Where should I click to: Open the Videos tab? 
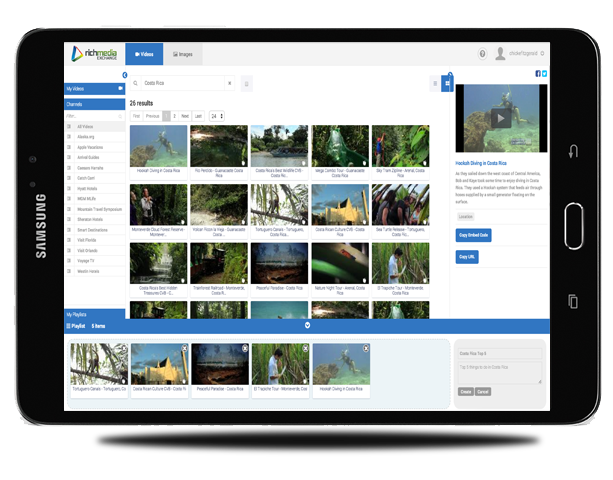[144, 54]
